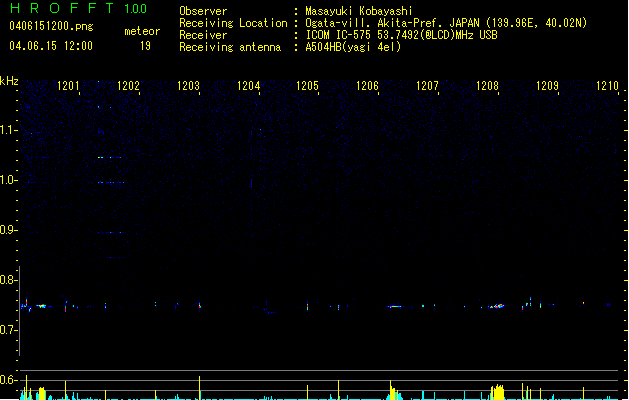This screenshot has width=629, height=400.
Task: Click the meteor count label
Action: (142, 31)
